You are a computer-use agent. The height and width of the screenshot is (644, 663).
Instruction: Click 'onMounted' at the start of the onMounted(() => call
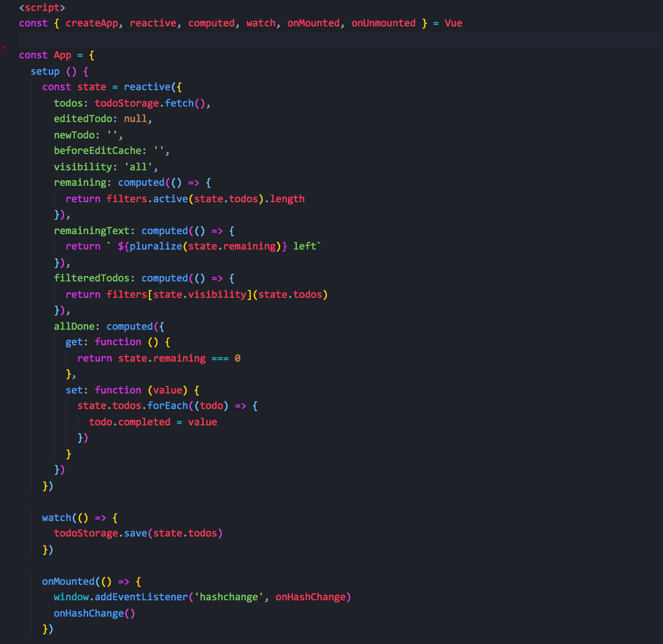(x=68, y=582)
